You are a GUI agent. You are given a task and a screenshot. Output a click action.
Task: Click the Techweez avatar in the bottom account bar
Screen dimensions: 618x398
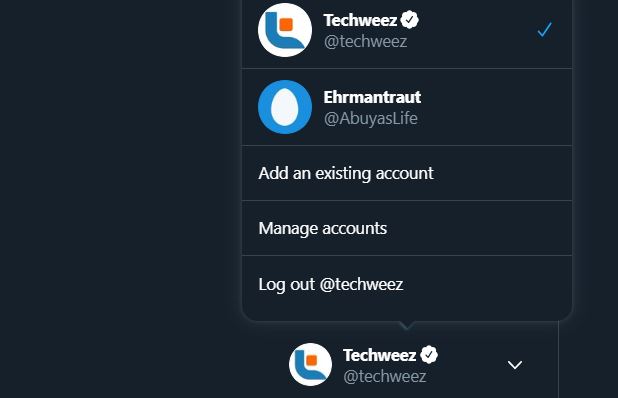click(310, 365)
